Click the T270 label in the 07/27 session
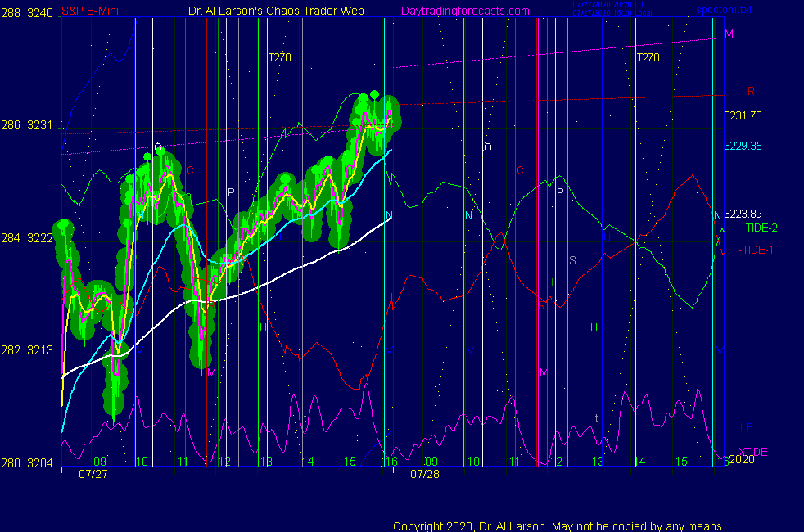 pos(279,57)
